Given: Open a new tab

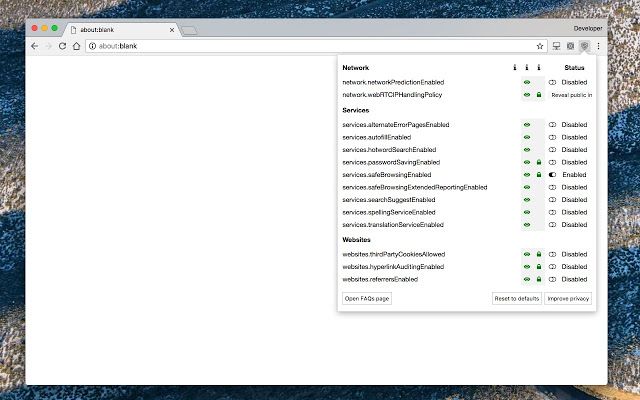Looking at the screenshot, I should click(189, 30).
